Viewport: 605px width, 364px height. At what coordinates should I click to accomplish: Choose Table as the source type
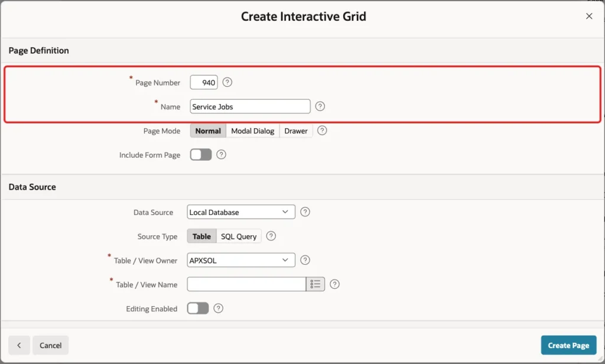click(x=202, y=236)
